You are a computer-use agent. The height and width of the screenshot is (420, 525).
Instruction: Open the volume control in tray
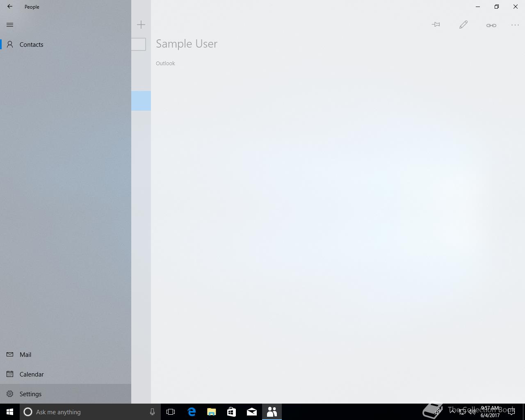point(472,412)
